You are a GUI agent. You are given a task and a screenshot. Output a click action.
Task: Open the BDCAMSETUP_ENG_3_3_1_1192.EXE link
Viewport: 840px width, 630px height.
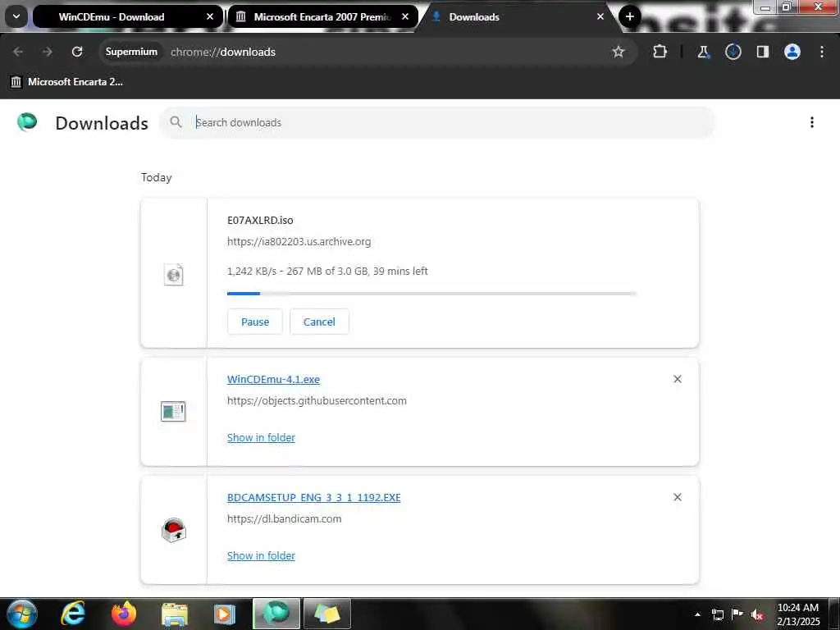(314, 498)
